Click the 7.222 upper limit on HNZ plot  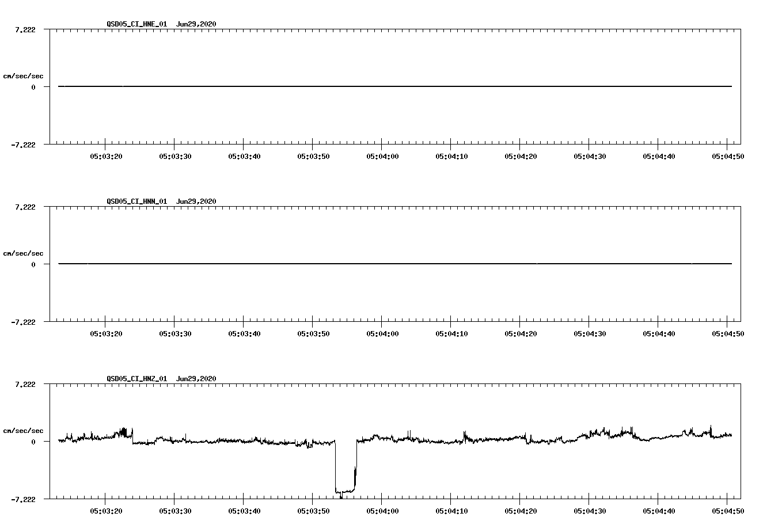click(25, 384)
